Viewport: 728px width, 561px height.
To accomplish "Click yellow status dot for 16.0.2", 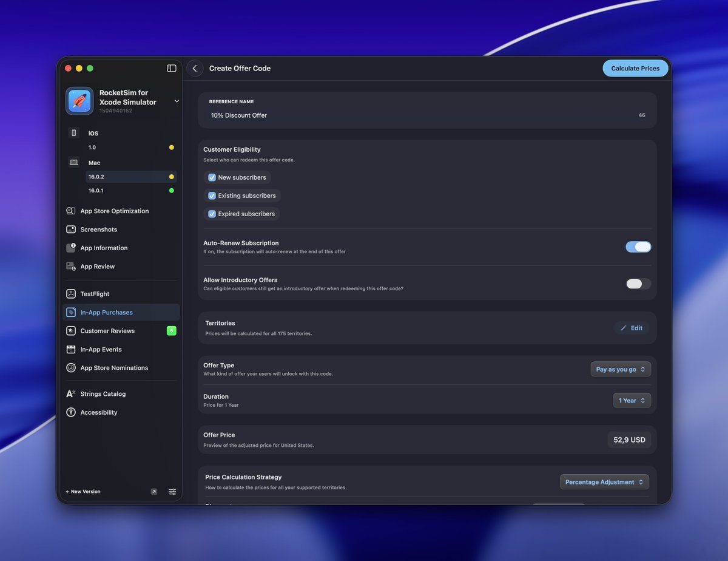I will [172, 177].
